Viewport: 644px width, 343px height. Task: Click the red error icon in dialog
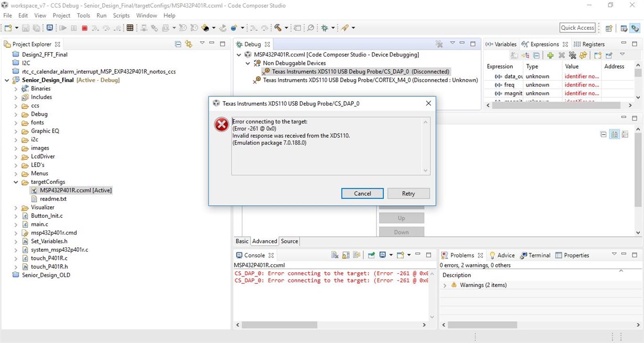tap(221, 125)
